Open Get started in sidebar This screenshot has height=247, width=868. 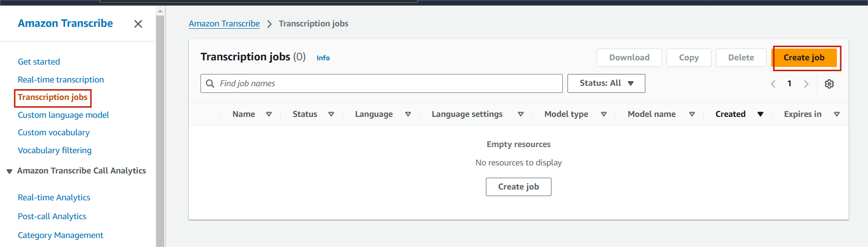[39, 62]
